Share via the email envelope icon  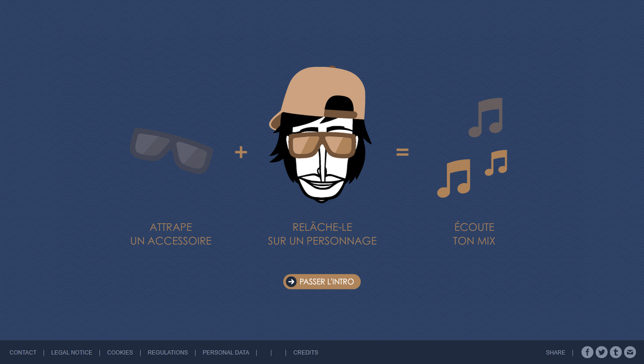point(630,352)
